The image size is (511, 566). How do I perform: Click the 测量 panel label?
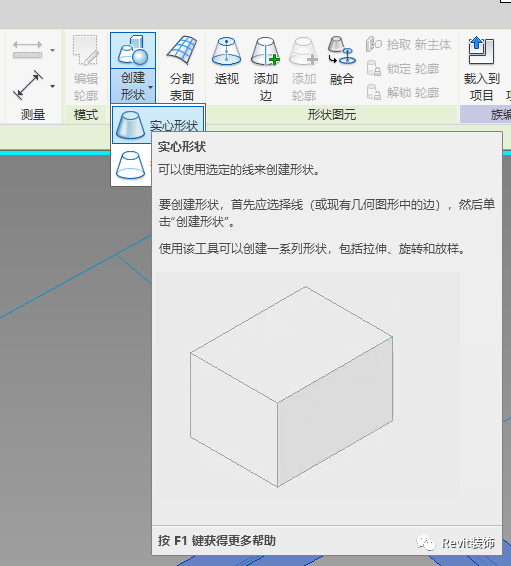(33, 115)
